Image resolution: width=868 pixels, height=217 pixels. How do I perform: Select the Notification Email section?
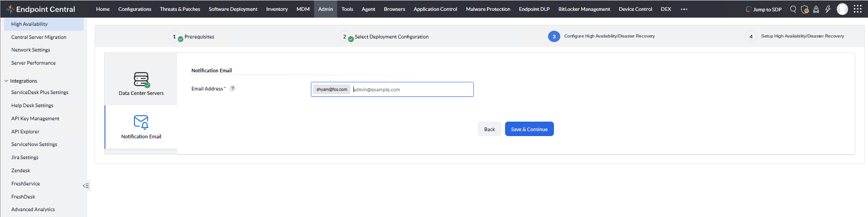point(141,127)
